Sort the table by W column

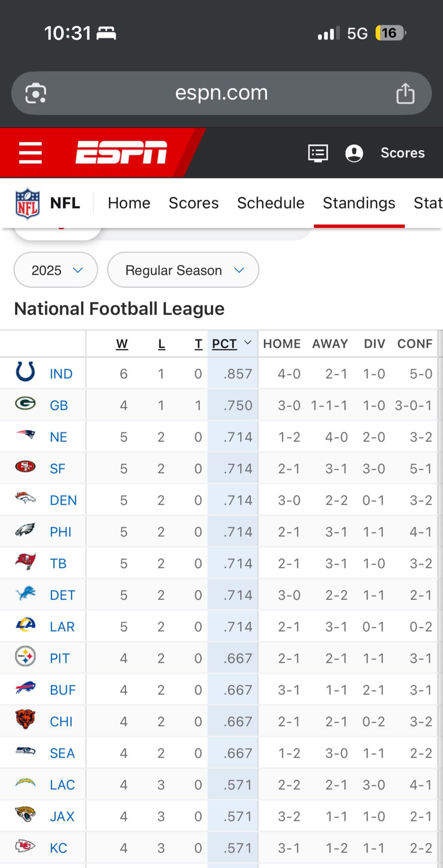(122, 344)
